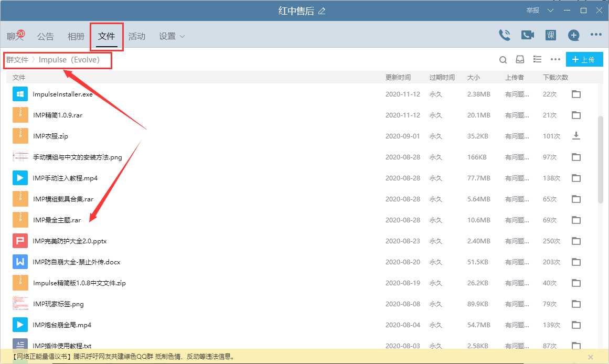
Task: Open folder for IMP防自崩大全-禁止外传.docx
Action: [x=576, y=262]
